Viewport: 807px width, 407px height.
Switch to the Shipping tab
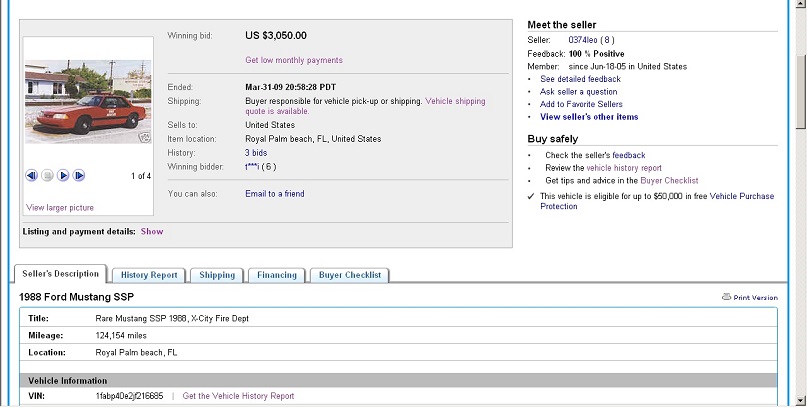217,275
